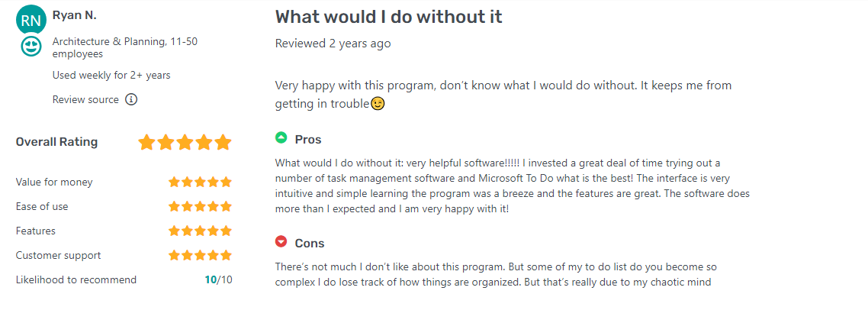Click the 10/10 likelihood score
868x310 pixels.
coord(218,279)
